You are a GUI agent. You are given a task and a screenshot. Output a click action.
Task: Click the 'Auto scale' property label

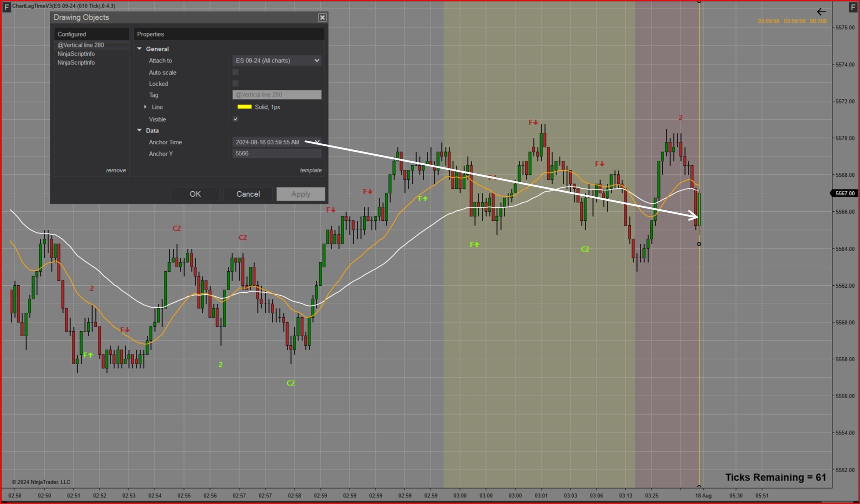[162, 72]
